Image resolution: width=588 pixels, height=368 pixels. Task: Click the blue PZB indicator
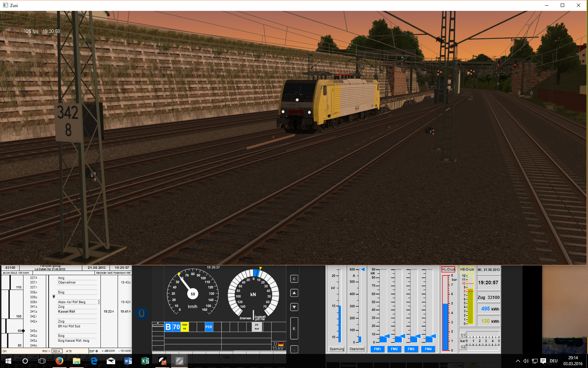209,327
